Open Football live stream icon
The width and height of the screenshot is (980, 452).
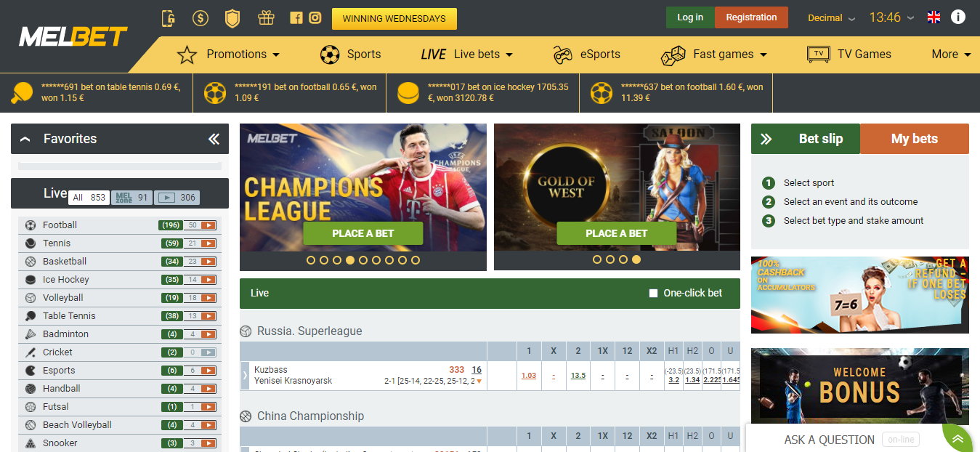pyautogui.click(x=209, y=225)
